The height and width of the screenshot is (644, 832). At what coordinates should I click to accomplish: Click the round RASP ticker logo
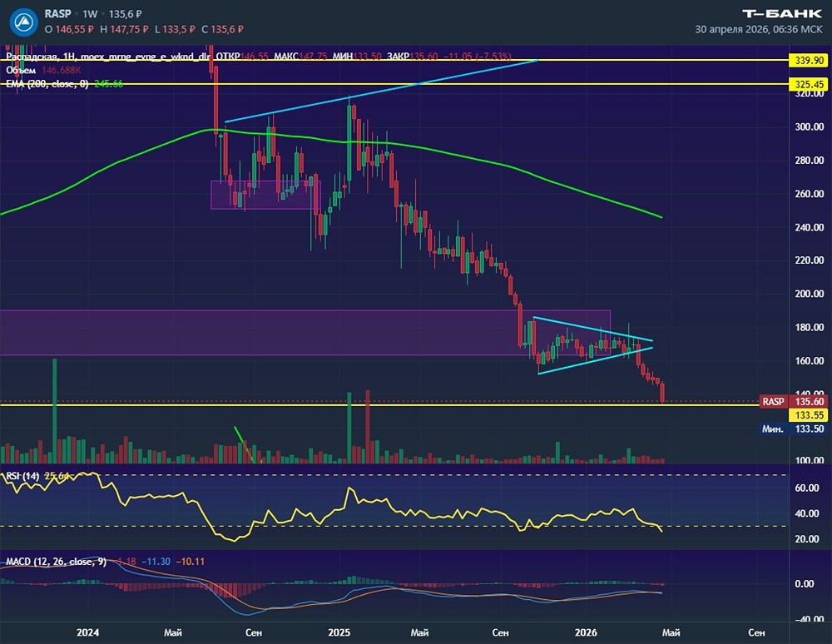coord(23,22)
